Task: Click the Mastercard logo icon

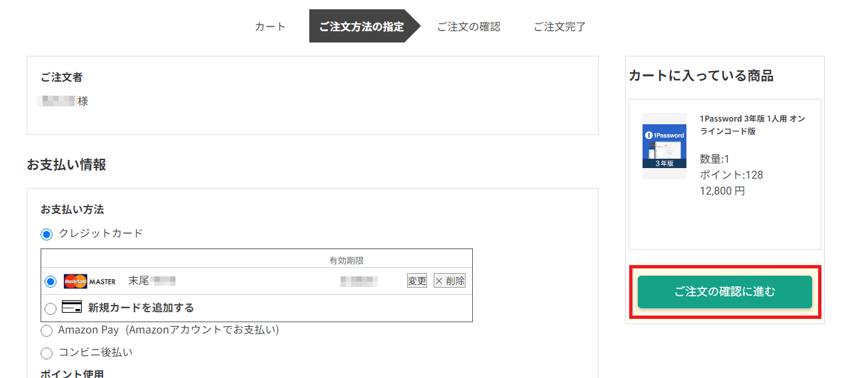Action: point(75,282)
